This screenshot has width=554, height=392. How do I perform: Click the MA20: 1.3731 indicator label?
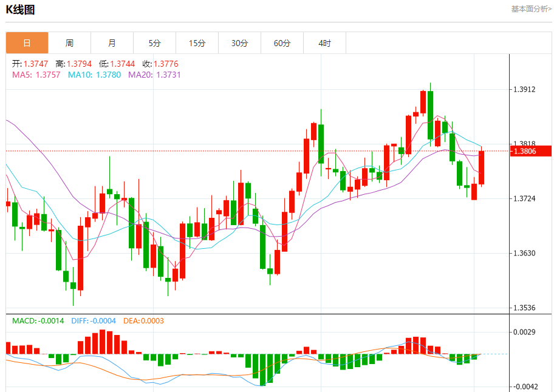[x=154, y=75]
